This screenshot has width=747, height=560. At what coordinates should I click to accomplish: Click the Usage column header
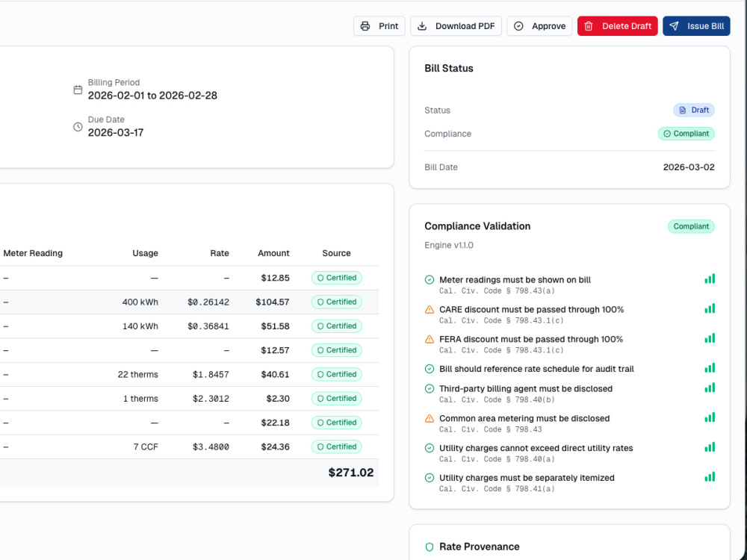click(x=146, y=253)
